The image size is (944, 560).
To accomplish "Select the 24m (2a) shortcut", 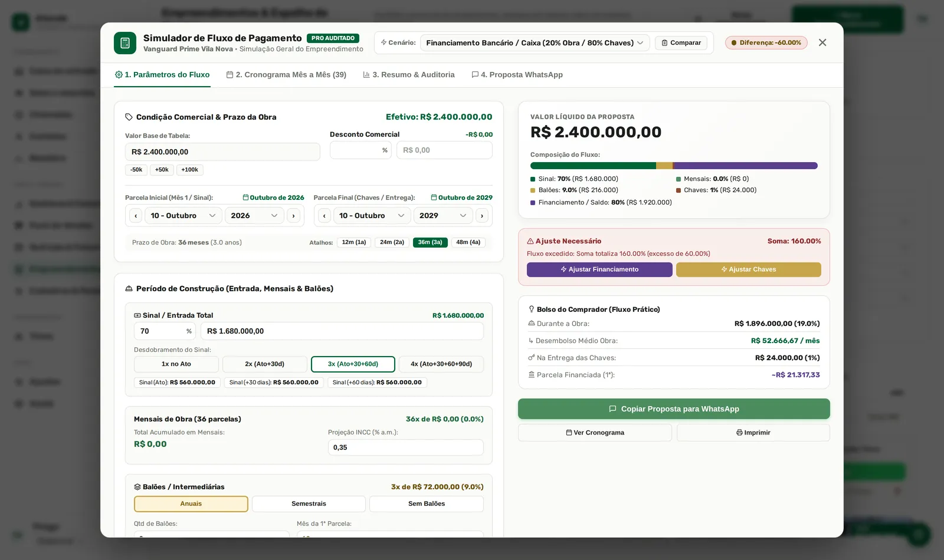I will pyautogui.click(x=392, y=242).
